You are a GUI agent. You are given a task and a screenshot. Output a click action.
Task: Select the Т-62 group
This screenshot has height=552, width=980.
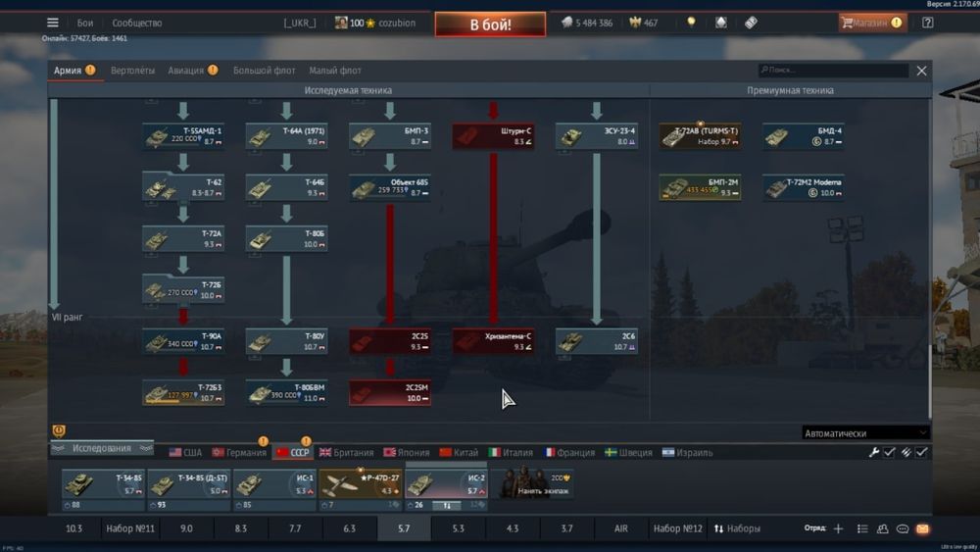coord(183,187)
